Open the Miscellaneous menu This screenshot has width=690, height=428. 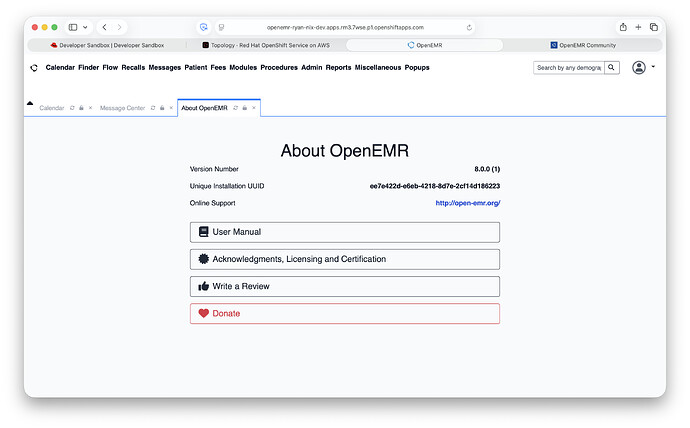378,68
